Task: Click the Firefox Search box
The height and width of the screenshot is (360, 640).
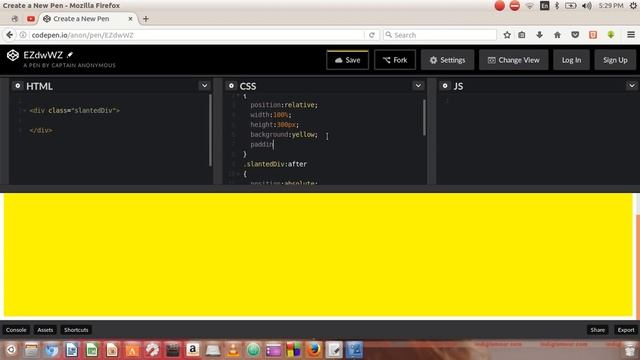Action: coord(440,35)
